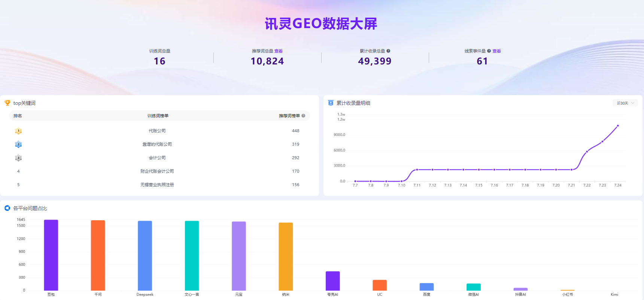This screenshot has width=644, height=300.
Task: Click the line chart point at 7.22
Action: tap(587, 151)
